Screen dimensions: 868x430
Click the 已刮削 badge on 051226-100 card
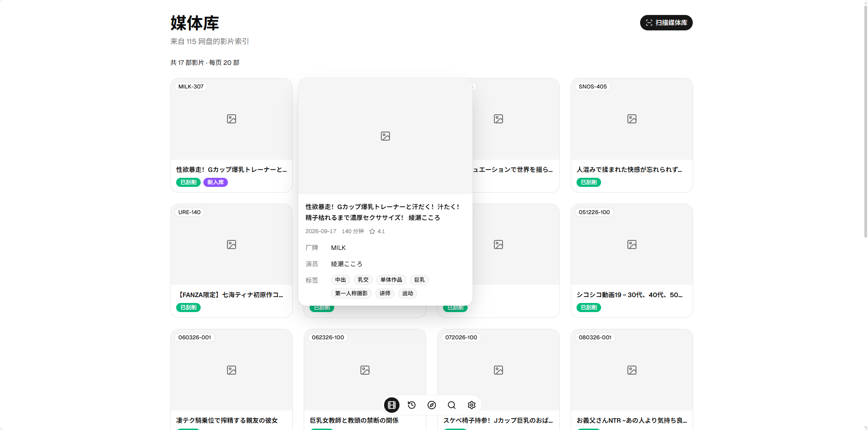[589, 308]
